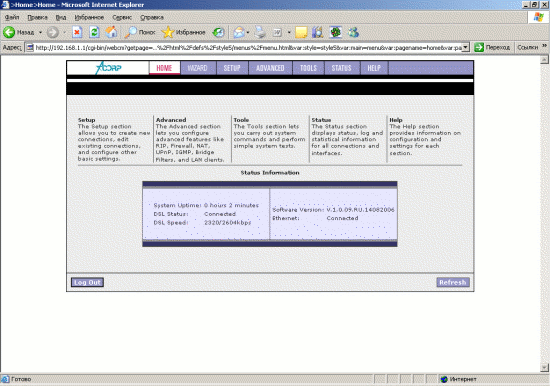This screenshot has height=386, width=550.
Task: Click the Windows flag logo
Action: [538, 17]
